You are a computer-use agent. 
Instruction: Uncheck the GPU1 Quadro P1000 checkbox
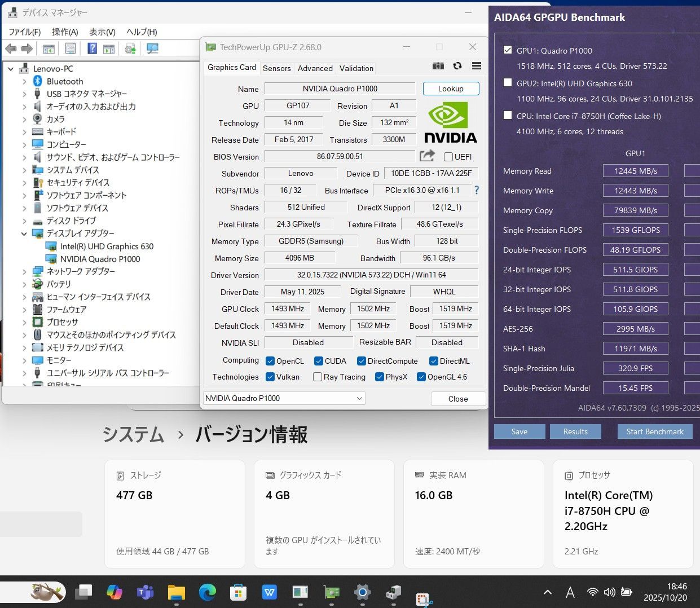click(507, 50)
